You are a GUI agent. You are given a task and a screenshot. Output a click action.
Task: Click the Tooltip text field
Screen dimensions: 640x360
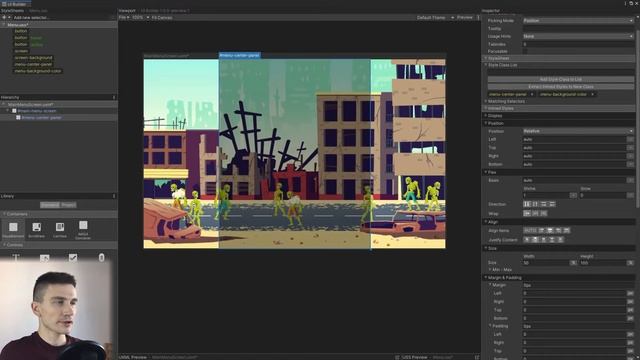tap(578, 29)
